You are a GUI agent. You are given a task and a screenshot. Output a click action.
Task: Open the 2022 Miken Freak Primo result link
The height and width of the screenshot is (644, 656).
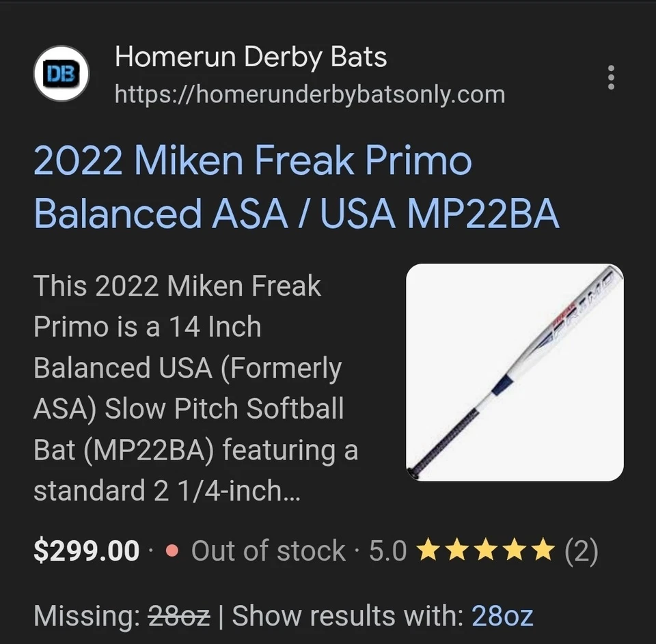click(x=253, y=187)
